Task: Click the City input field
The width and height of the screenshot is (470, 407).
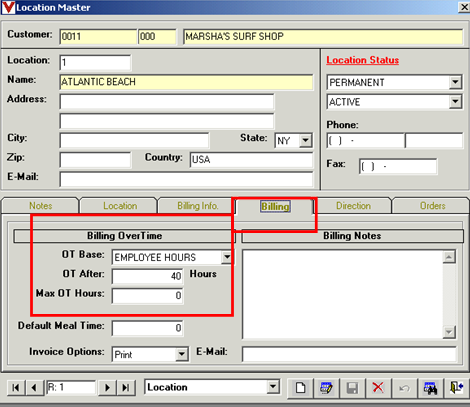Action: 134,140
